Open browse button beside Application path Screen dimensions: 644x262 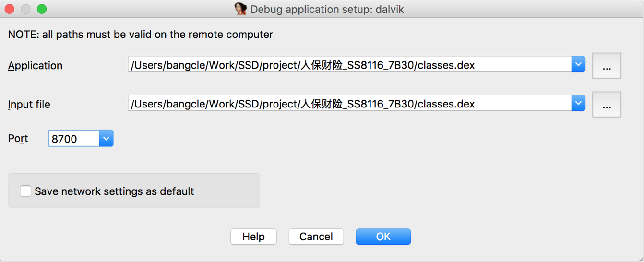click(x=607, y=66)
